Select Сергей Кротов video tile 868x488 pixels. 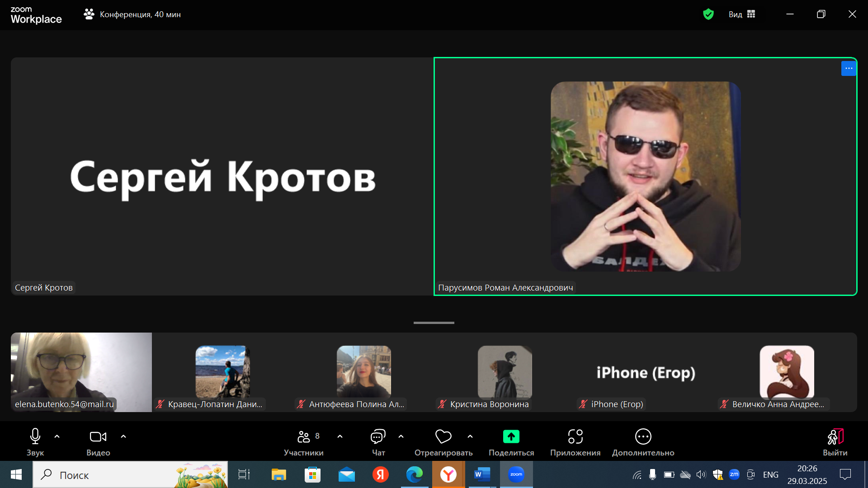point(222,176)
